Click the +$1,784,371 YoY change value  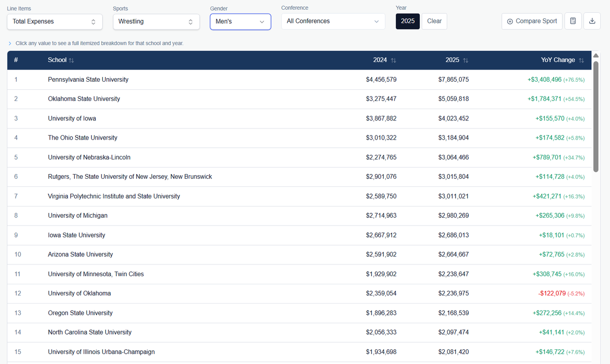[544, 98]
